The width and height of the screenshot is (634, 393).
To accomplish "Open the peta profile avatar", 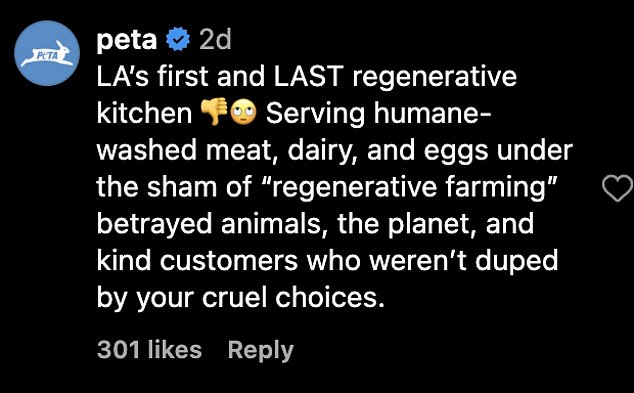I will 47,53.
